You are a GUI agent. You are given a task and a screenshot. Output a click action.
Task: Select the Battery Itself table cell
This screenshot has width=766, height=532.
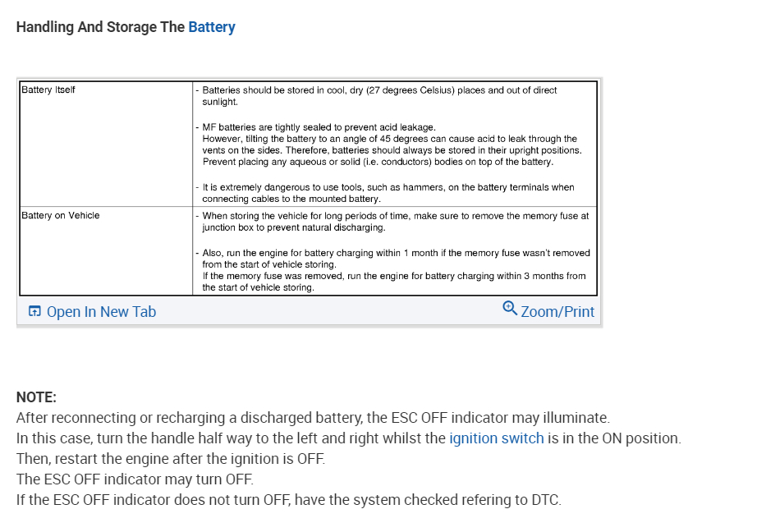[48, 89]
